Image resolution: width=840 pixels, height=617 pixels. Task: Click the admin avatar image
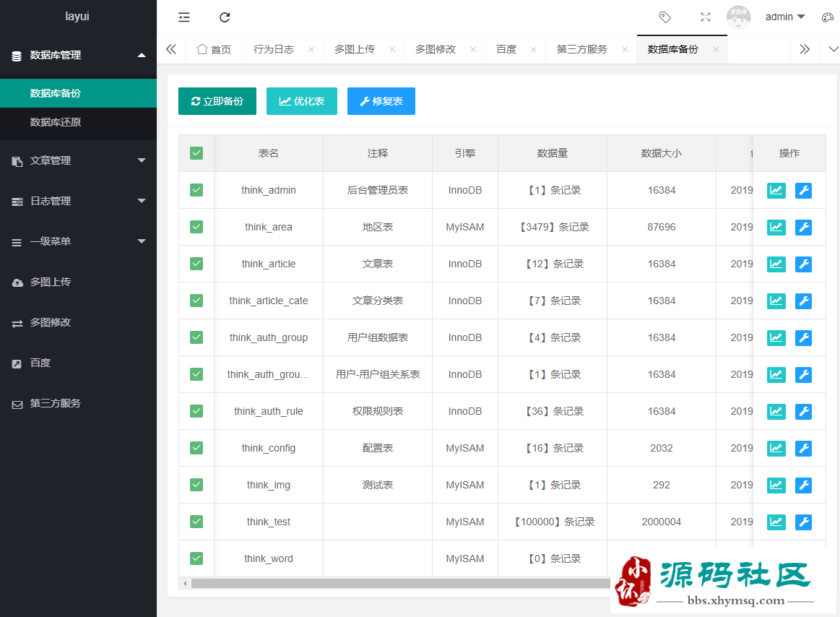click(738, 17)
